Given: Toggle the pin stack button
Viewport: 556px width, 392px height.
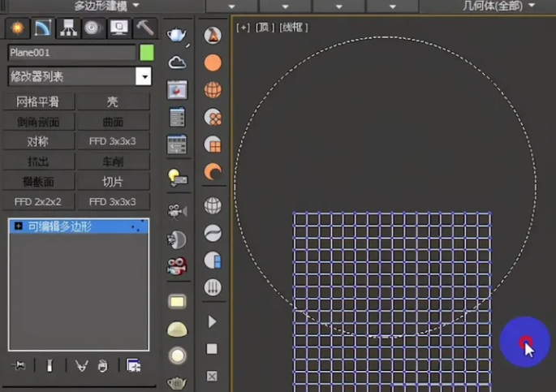Looking at the screenshot, I should tap(19, 366).
